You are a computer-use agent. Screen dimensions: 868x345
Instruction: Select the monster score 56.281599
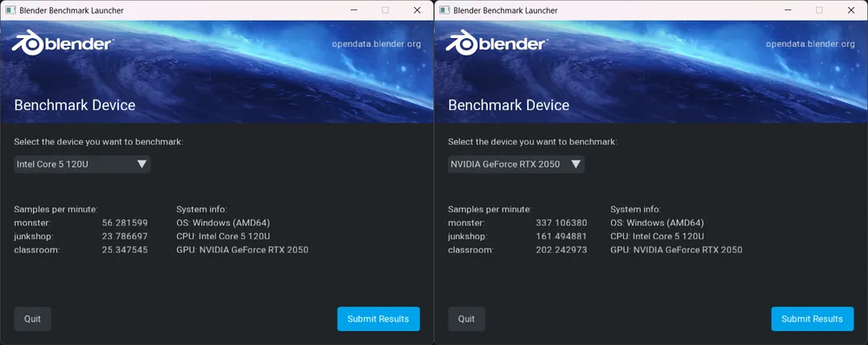pos(125,223)
